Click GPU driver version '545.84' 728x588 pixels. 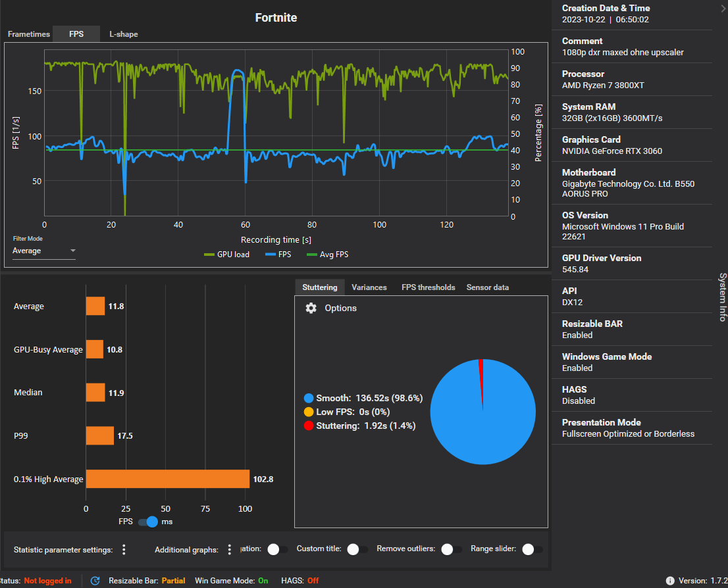tap(575, 270)
